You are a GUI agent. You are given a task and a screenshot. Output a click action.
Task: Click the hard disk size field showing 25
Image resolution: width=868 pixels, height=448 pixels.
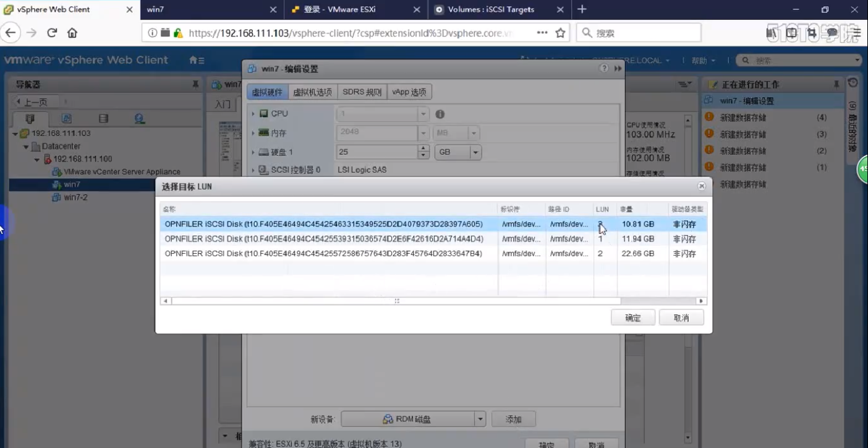(377, 152)
